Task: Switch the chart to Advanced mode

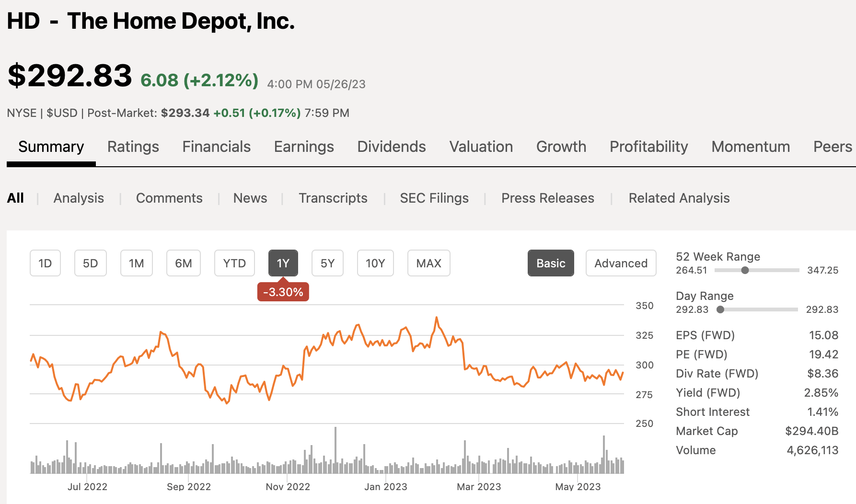Action: point(621,263)
